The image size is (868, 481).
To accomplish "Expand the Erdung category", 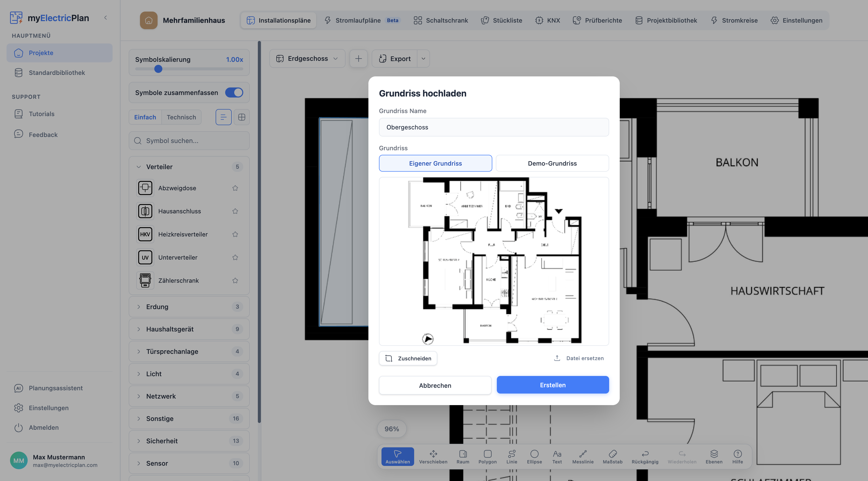I will [189, 307].
